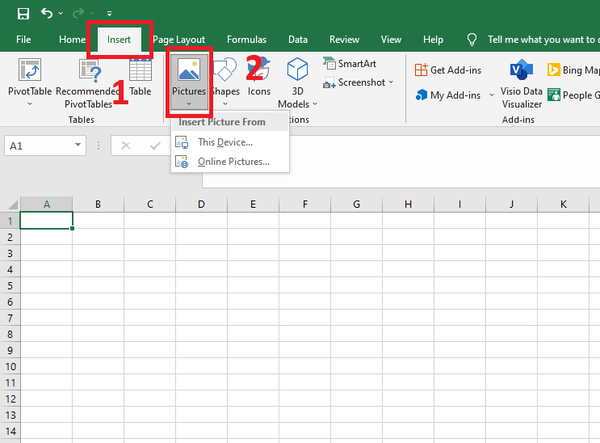This screenshot has width=600, height=443.
Task: Select the Insert ribbon tab
Action: (119, 39)
